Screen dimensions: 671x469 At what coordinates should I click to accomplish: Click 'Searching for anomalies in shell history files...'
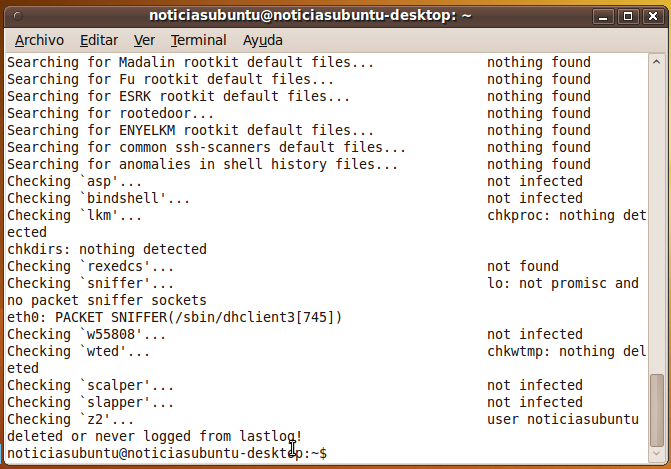tap(202, 164)
